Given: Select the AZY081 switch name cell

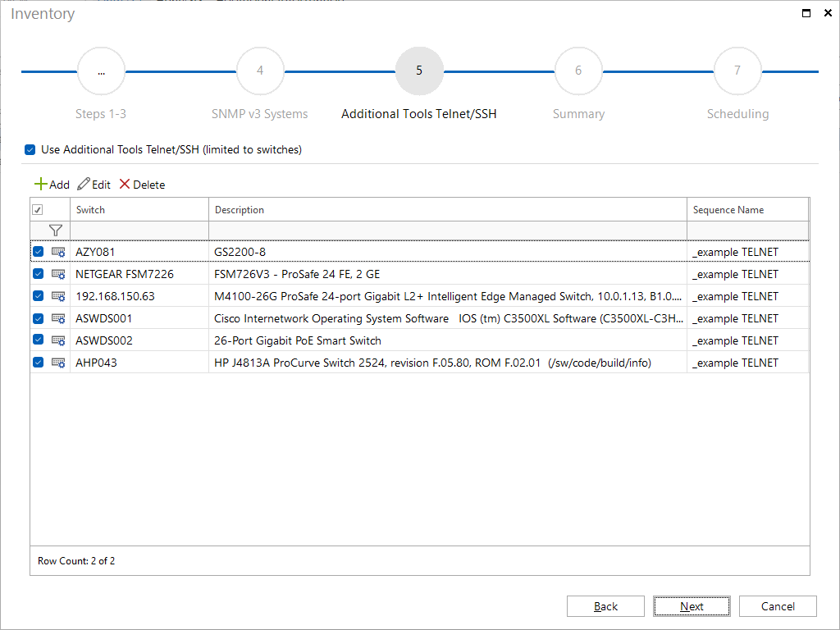Looking at the screenshot, I should (139, 252).
